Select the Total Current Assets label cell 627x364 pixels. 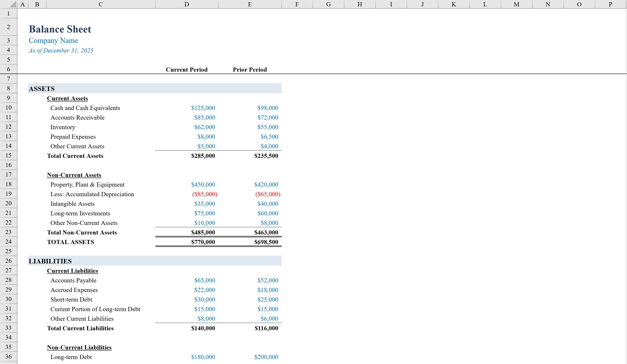click(75, 156)
